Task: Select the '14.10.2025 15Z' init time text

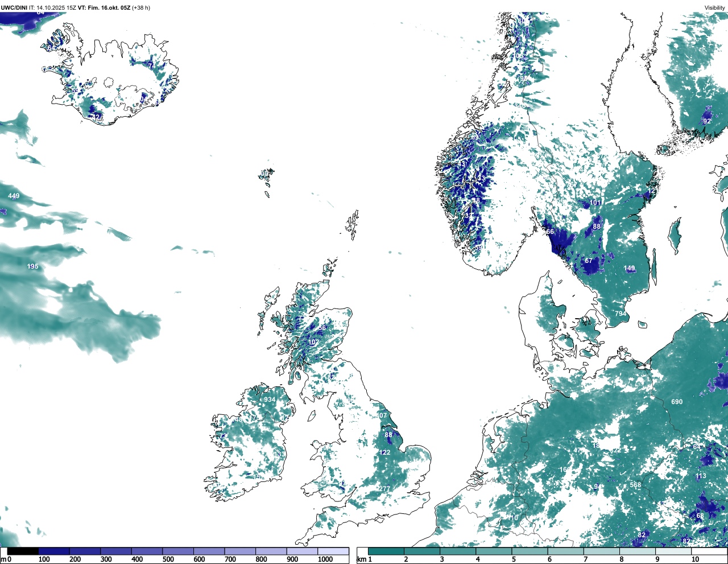Action: pyautogui.click(x=56, y=8)
